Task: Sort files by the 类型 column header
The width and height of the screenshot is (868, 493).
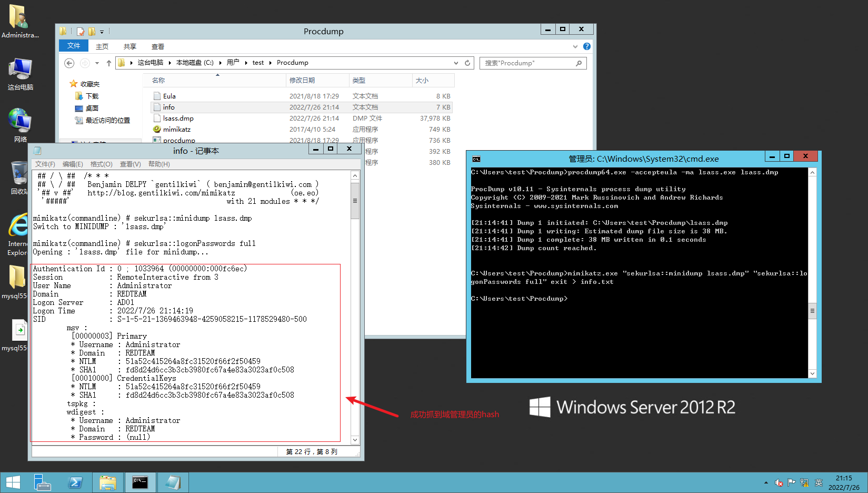Action: click(381, 81)
